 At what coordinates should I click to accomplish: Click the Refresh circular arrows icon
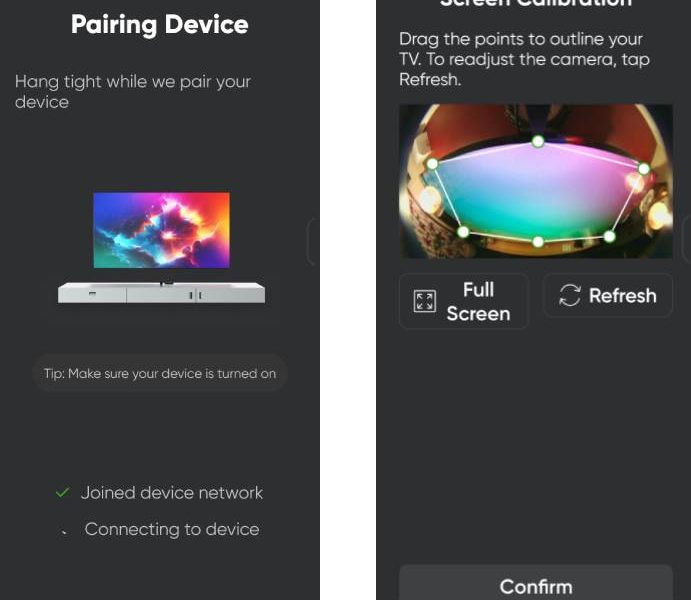click(569, 295)
